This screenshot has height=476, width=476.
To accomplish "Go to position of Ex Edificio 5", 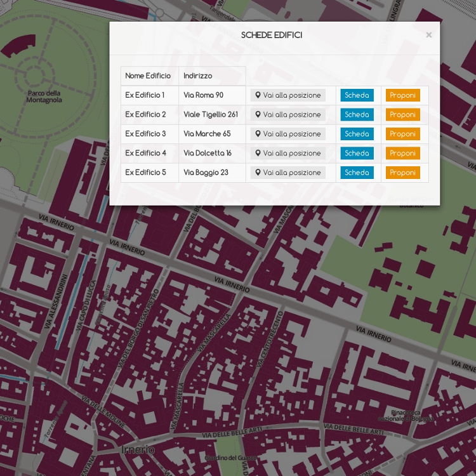I will (x=288, y=173).
